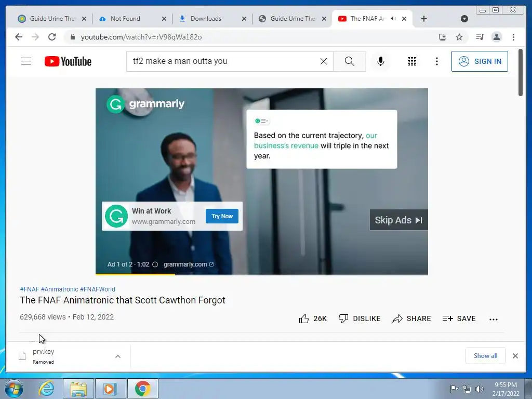Run search with magnifier button
The width and height of the screenshot is (532, 399).
[x=350, y=61]
